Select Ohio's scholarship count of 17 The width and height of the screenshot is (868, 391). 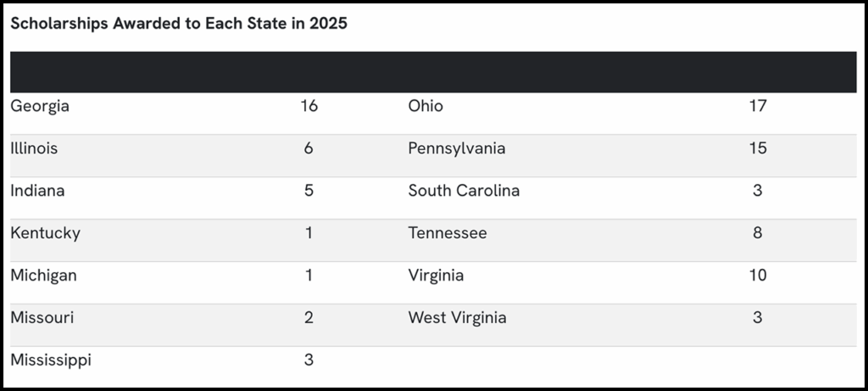[758, 106]
